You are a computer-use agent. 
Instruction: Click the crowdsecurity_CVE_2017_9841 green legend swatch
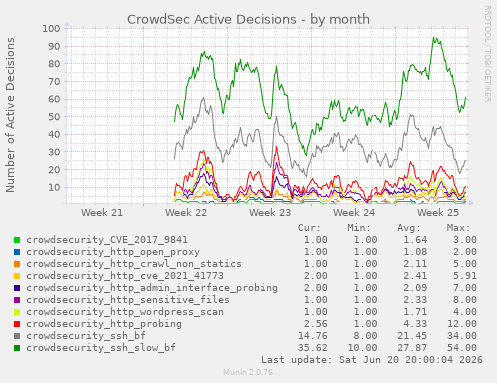click(17, 240)
